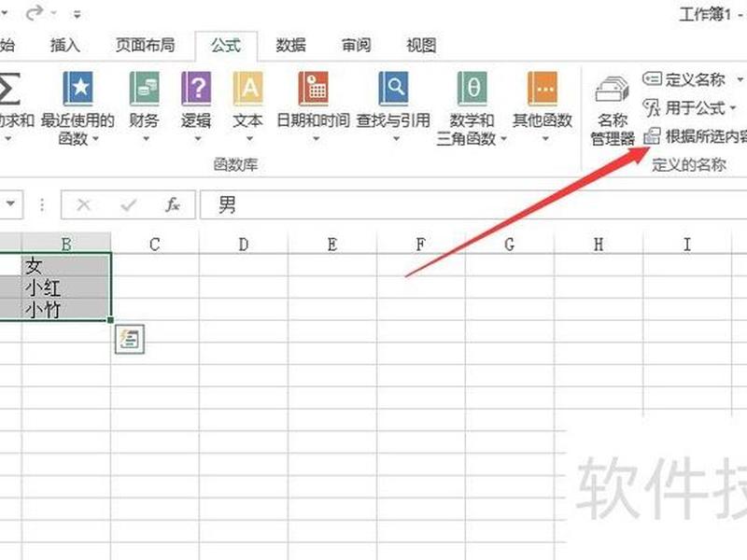
Task: Expand the Name Box dropdown arrow
Action: pyautogui.click(x=10, y=203)
